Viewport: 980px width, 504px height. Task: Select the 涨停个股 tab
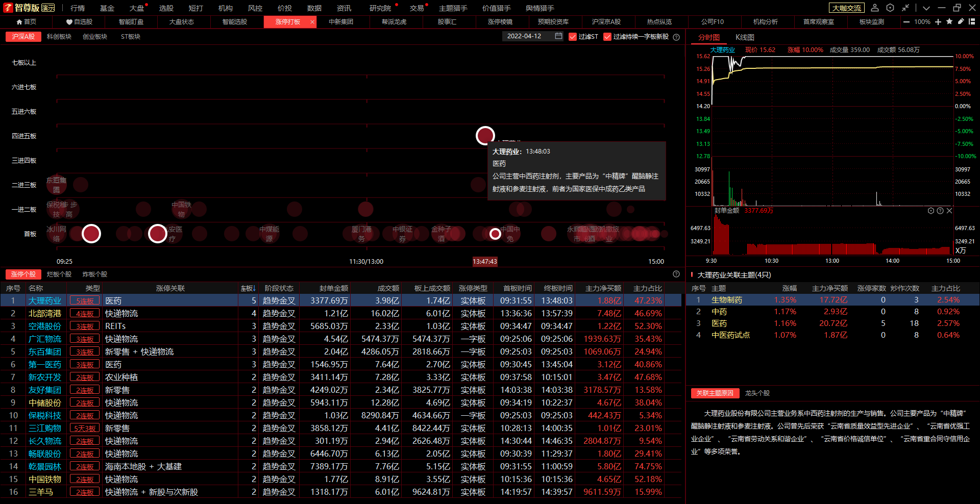[x=23, y=274]
